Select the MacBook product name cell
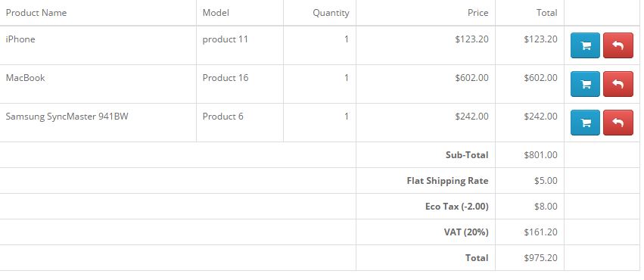The width and height of the screenshot is (644, 280). 98,84
